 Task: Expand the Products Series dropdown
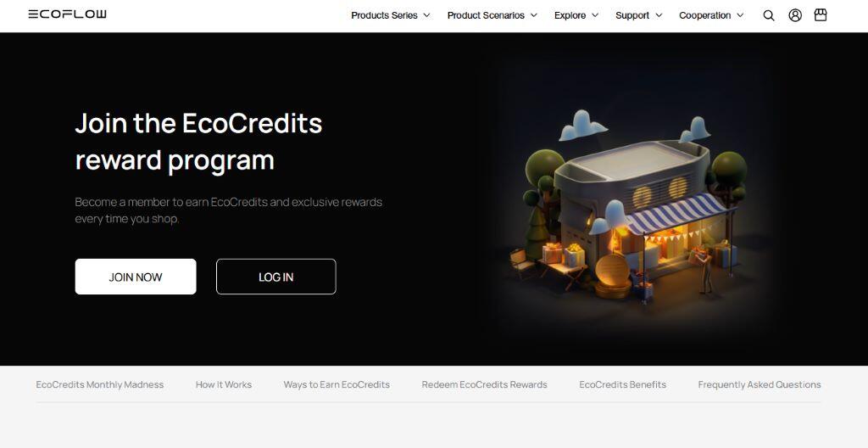point(390,15)
